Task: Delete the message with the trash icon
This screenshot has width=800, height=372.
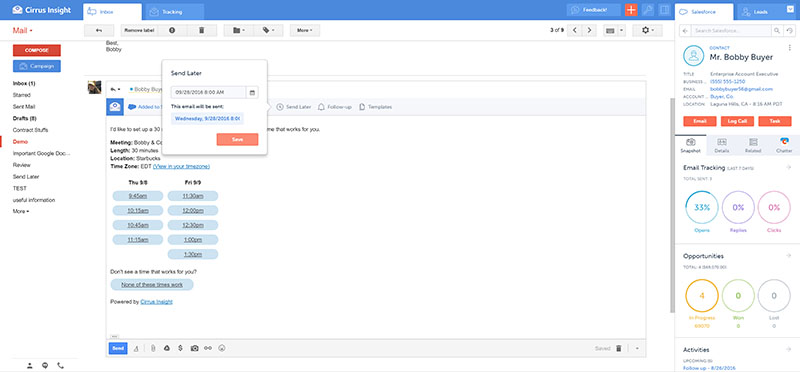Action: [202, 31]
